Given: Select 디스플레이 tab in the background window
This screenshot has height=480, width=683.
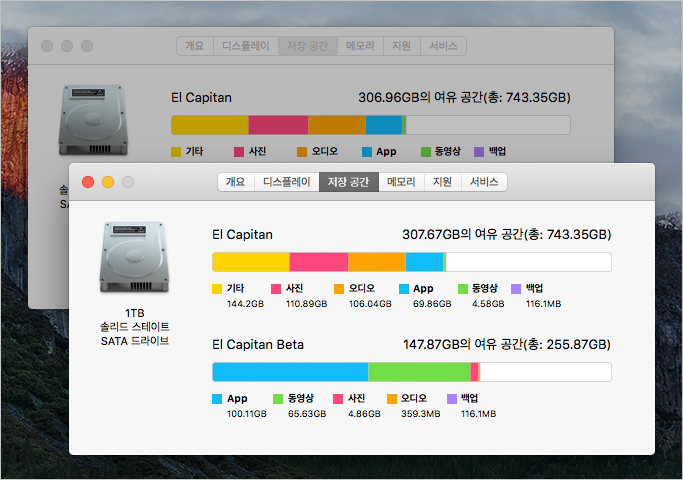Looking at the screenshot, I should tap(246, 46).
